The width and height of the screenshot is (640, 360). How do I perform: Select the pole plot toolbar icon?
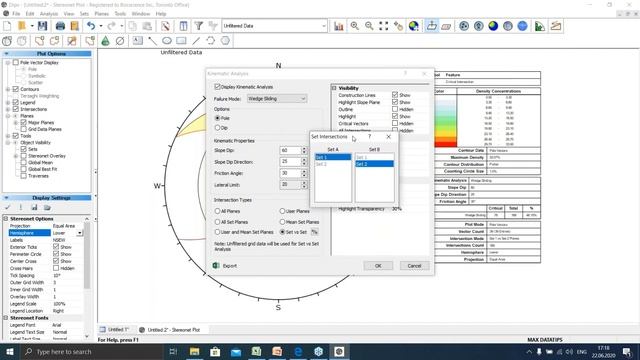pyautogui.click(x=464, y=26)
